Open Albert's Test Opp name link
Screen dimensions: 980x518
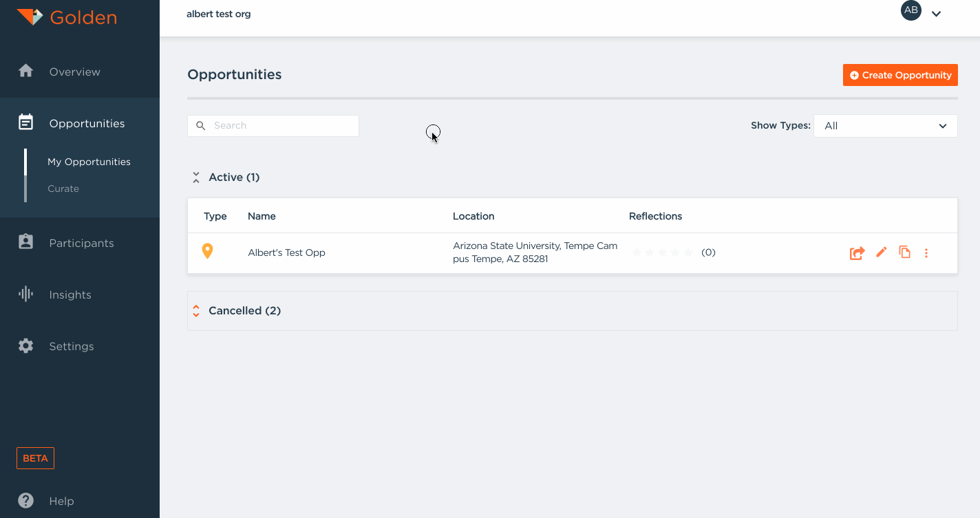[286, 252]
